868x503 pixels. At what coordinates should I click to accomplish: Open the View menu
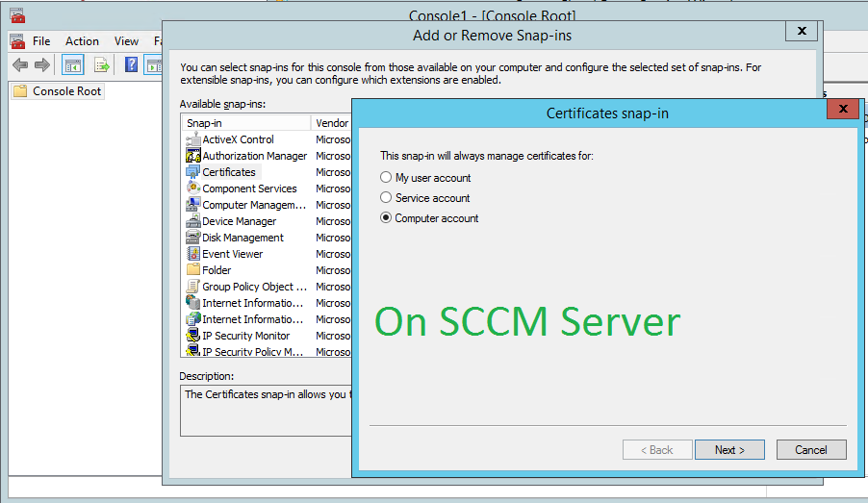pos(126,41)
